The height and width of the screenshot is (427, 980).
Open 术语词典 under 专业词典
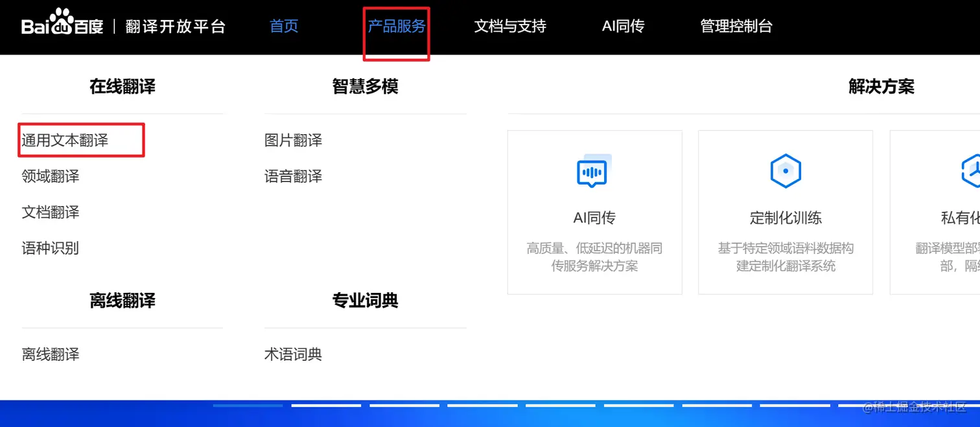tap(293, 354)
